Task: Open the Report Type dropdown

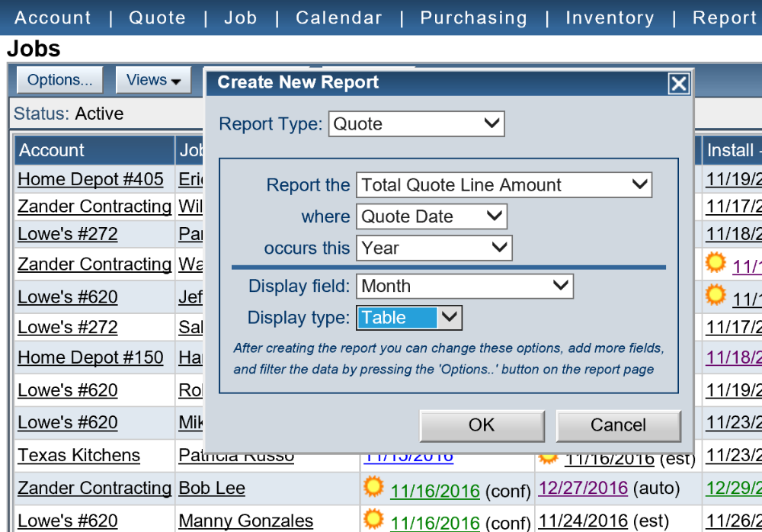Action: click(x=417, y=123)
